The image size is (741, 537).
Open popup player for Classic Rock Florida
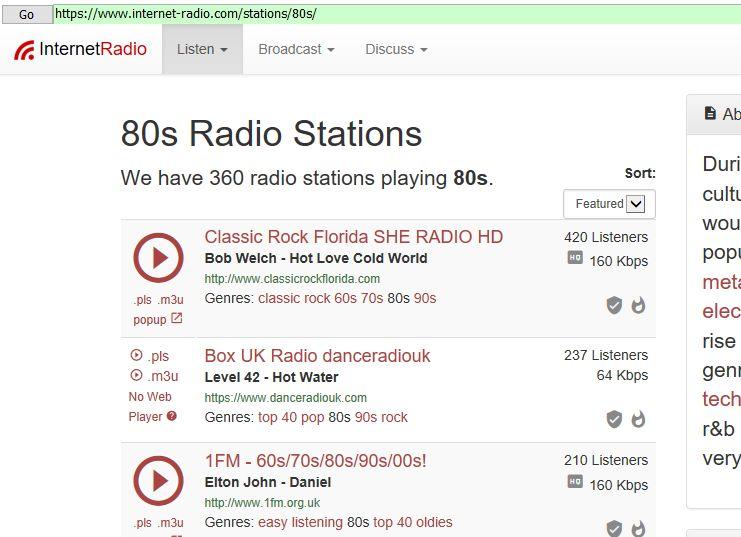tap(157, 320)
